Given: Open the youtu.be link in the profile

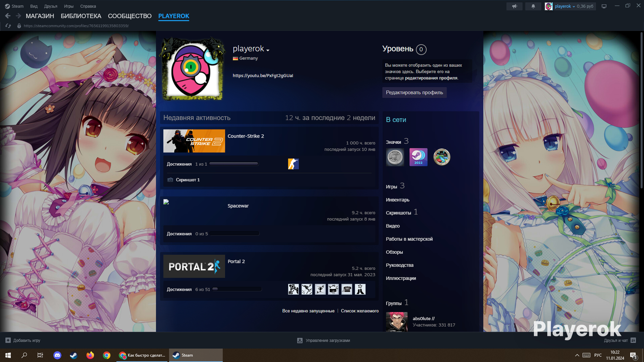Looking at the screenshot, I should coord(263,76).
